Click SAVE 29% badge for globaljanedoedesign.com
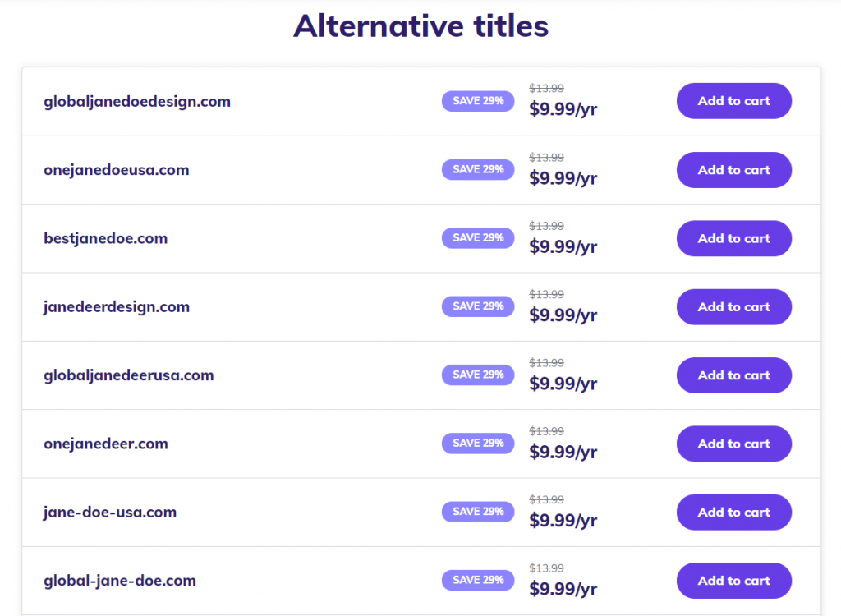Screen dimensions: 841x616 pos(478,101)
